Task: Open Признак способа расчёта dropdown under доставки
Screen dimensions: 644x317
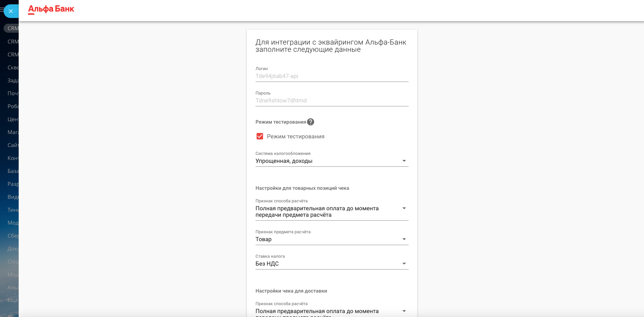Action: click(331, 311)
